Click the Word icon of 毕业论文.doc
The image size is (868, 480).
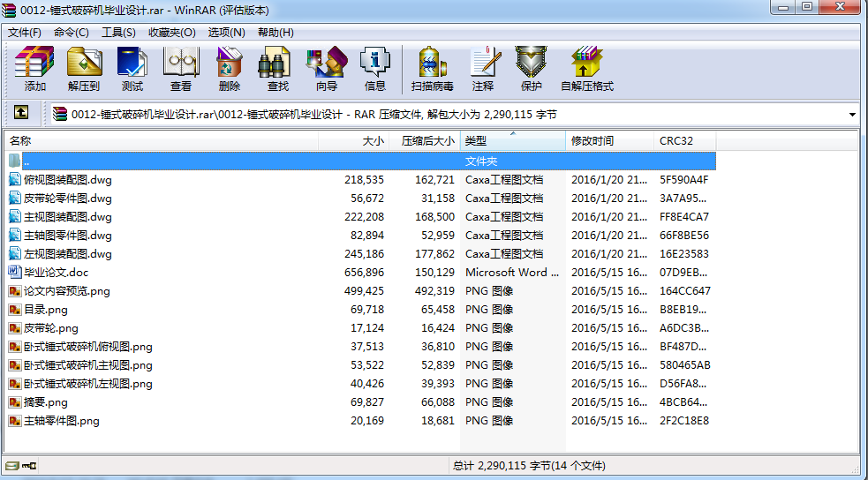pyautogui.click(x=15, y=272)
